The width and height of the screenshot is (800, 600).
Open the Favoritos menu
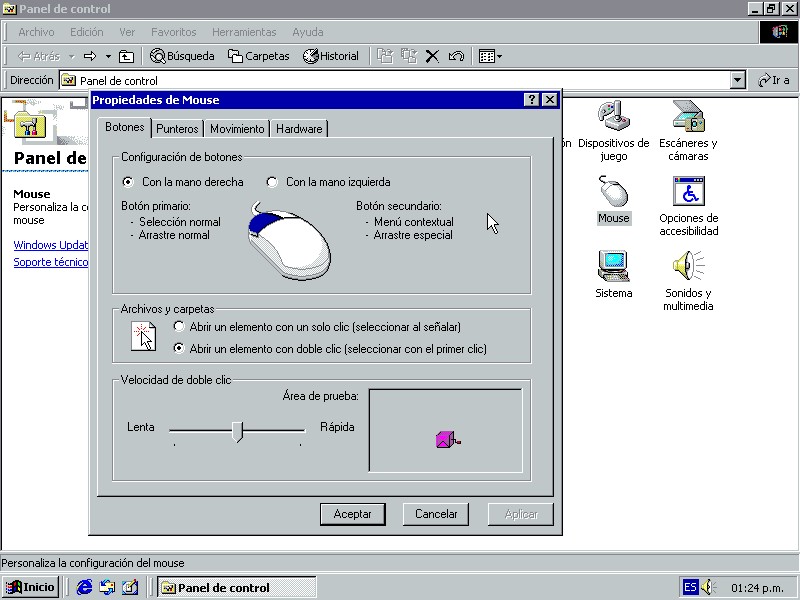coord(173,32)
